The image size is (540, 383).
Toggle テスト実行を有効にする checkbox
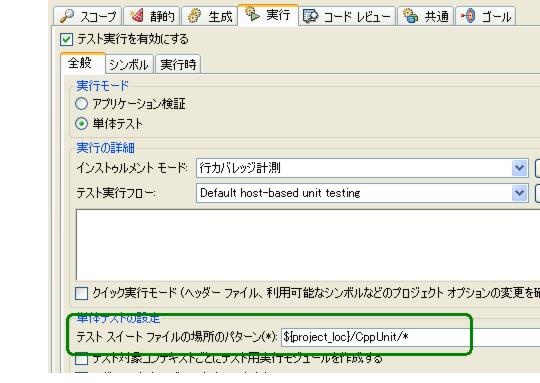[66, 39]
